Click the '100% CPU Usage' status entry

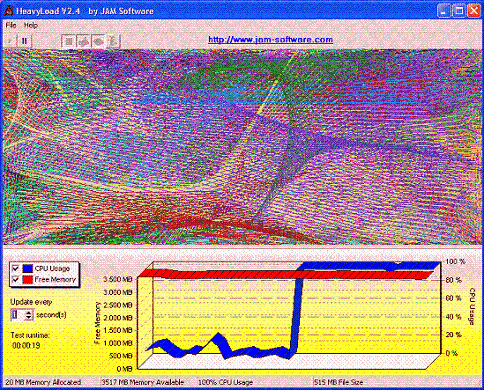click(x=226, y=382)
